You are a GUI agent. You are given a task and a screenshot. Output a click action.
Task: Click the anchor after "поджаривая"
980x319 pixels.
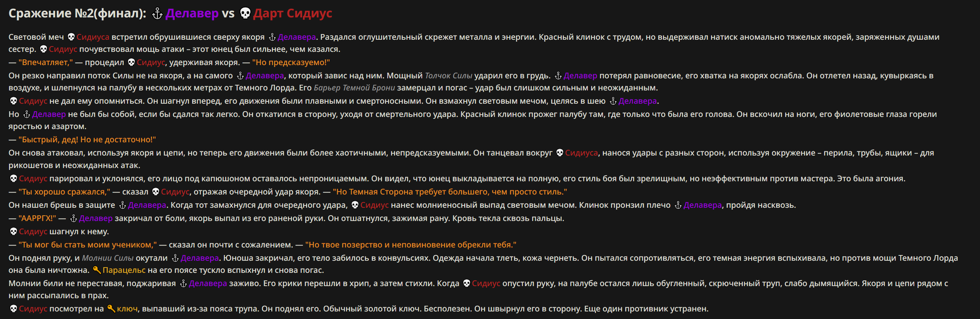(x=183, y=283)
